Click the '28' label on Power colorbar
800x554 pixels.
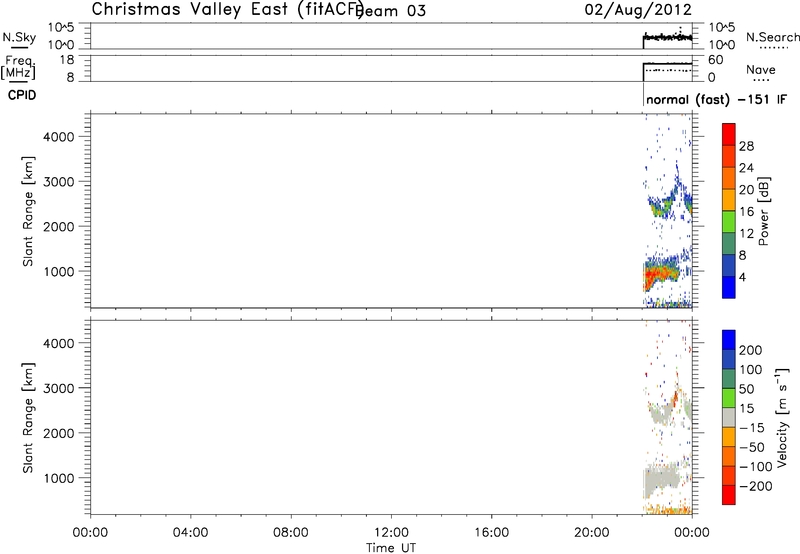pos(746,146)
